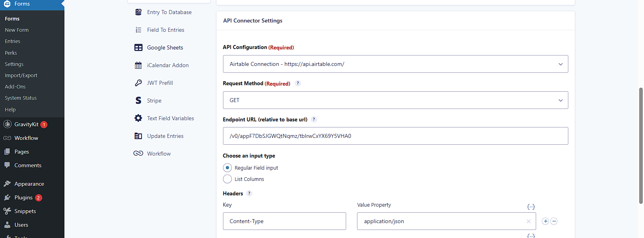Remove header row with minus icon
644x238 pixels.
pos(554,221)
